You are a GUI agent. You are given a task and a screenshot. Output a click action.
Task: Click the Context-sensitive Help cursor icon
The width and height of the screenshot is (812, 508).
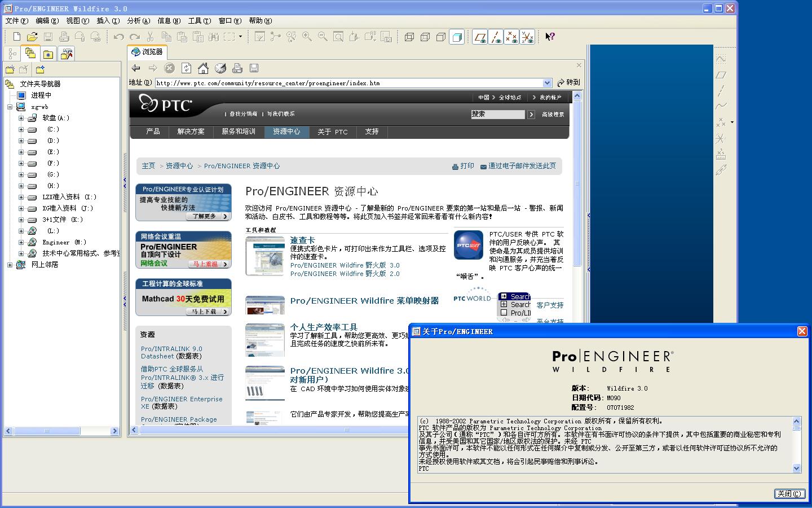tap(550, 37)
